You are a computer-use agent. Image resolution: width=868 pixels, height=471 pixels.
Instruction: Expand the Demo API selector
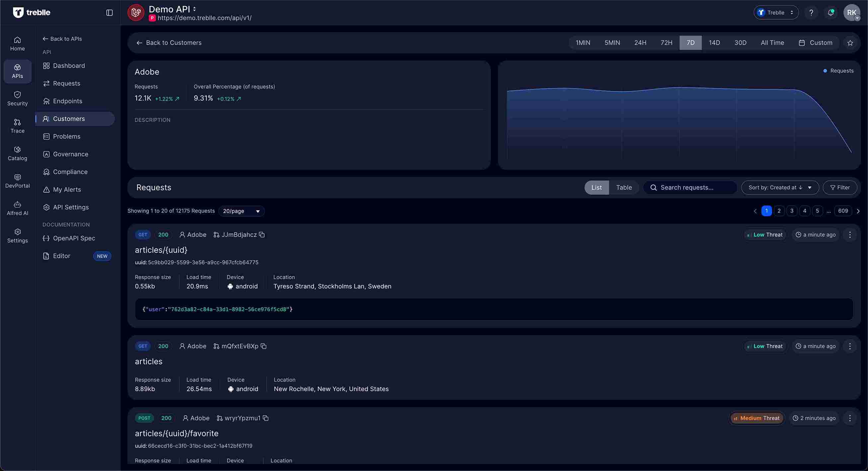[x=195, y=9]
